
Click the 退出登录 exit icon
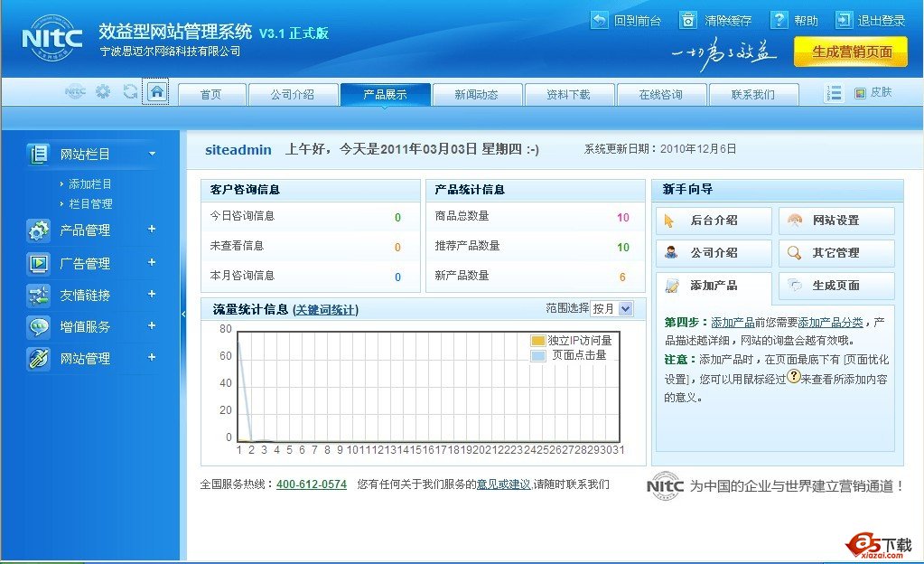[x=844, y=20]
